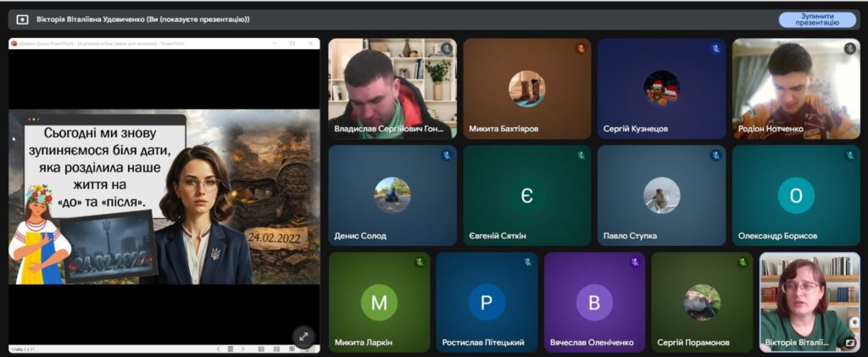Expand the shared presentation to fullscreen

(x=303, y=336)
